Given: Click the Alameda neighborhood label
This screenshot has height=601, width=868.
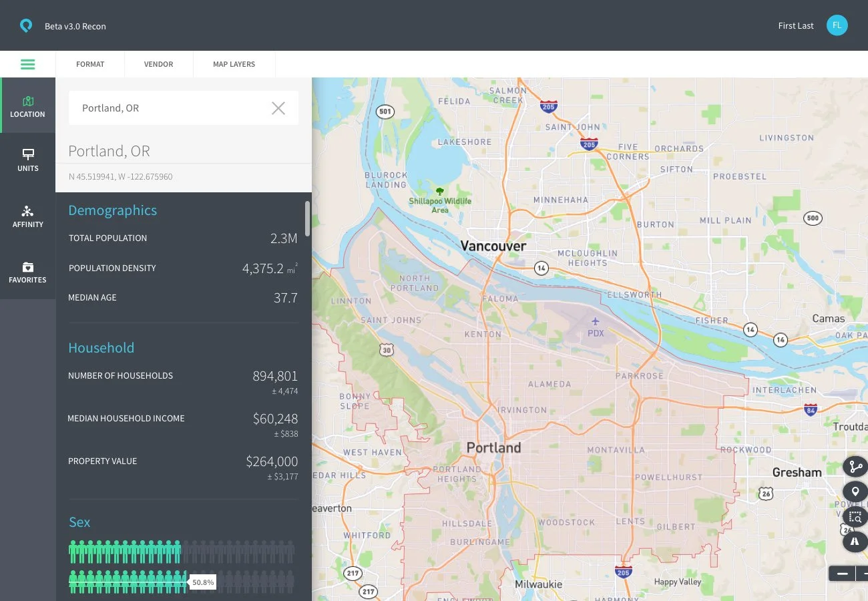Looking at the screenshot, I should [550, 384].
